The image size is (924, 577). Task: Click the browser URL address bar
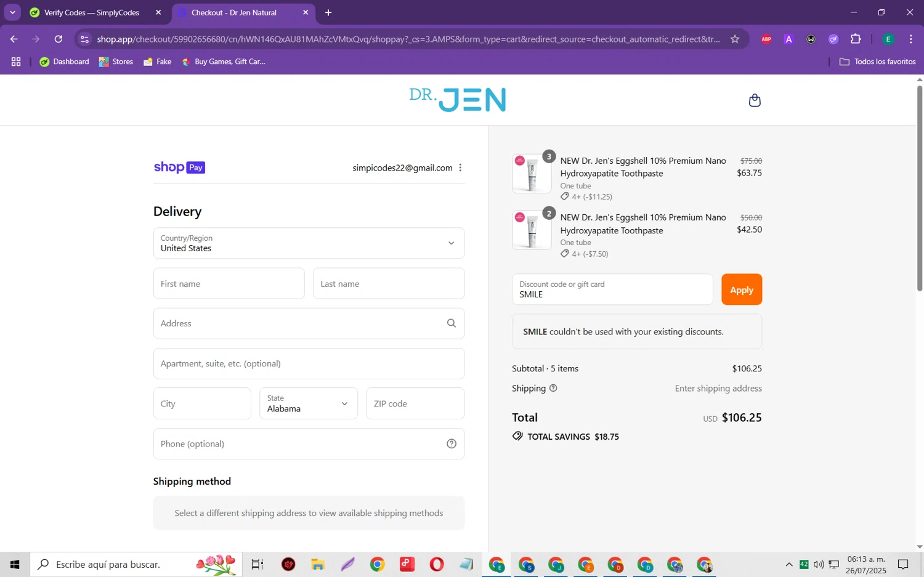408,39
